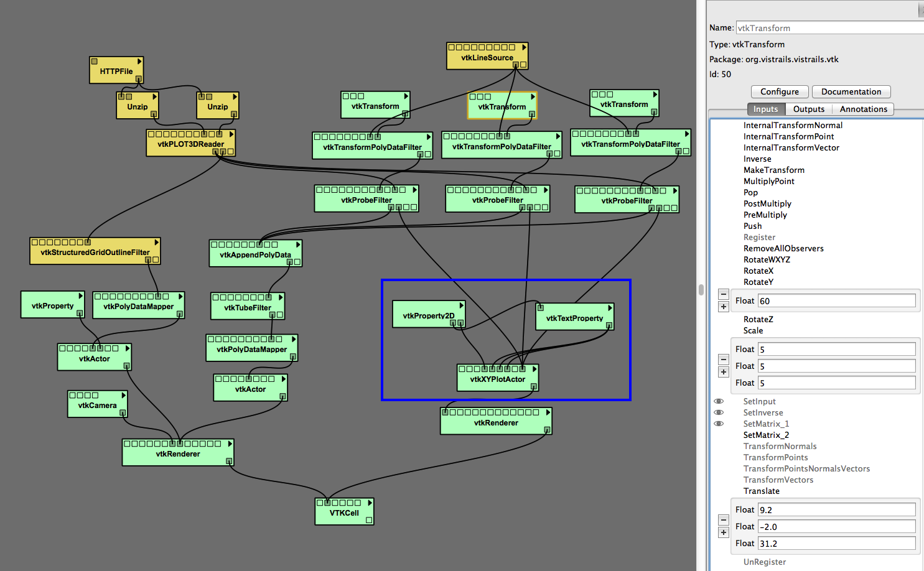Open the Annotations tab

pyautogui.click(x=863, y=109)
